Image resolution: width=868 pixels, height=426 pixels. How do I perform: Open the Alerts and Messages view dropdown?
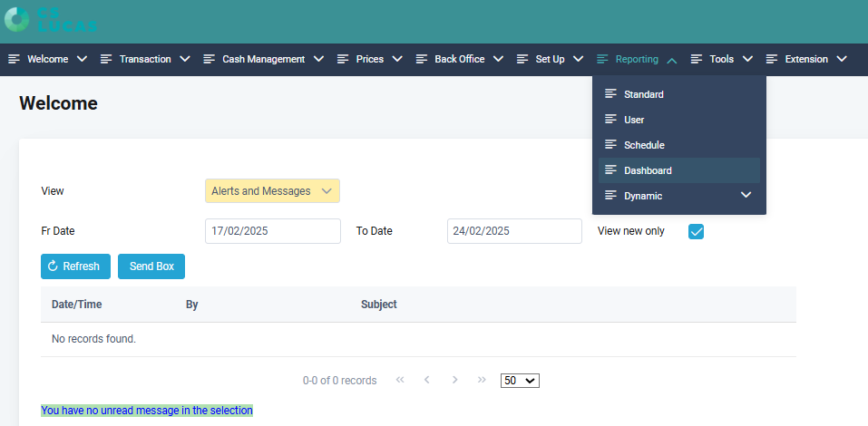pos(272,191)
